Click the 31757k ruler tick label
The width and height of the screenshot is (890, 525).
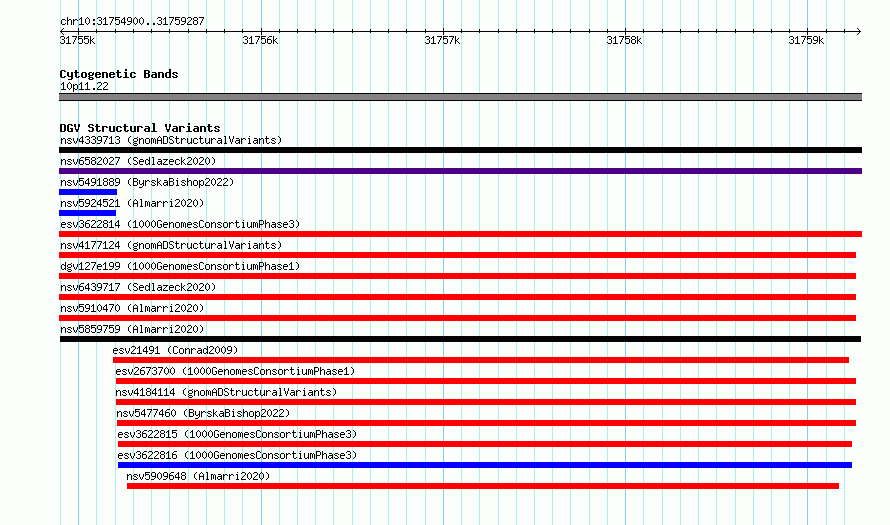click(x=442, y=40)
